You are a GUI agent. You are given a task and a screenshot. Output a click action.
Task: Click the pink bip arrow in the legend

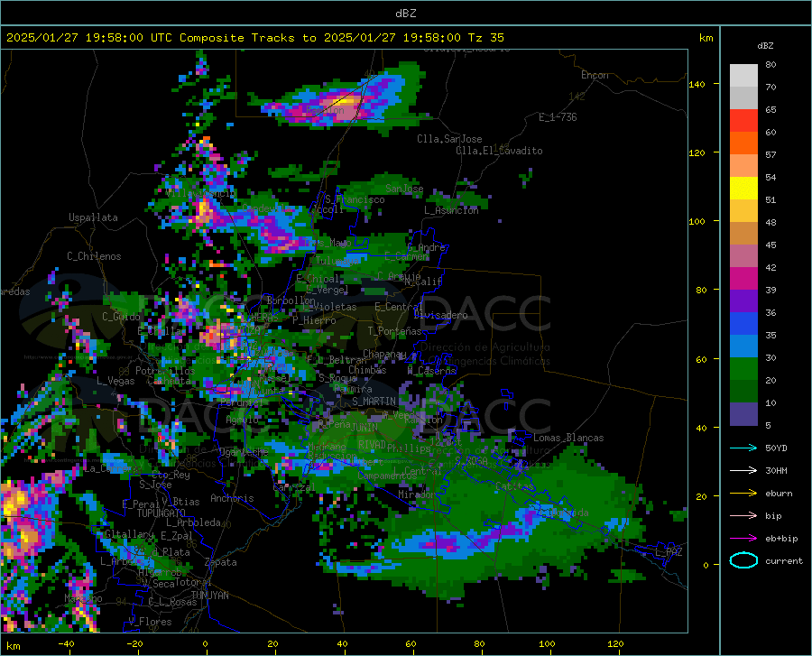[743, 515]
